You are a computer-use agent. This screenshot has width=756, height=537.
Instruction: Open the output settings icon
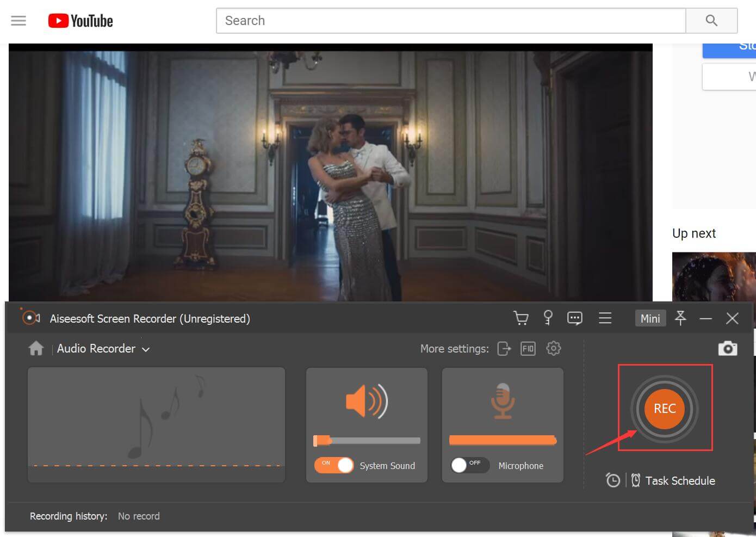click(x=504, y=349)
